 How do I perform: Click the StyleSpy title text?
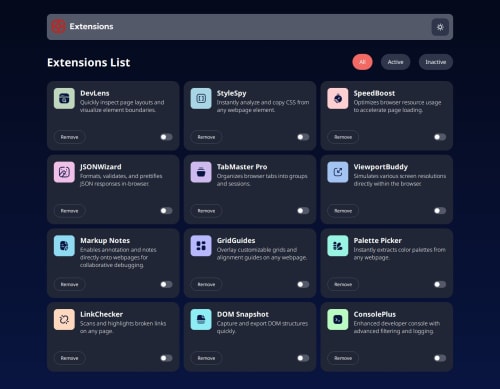coord(232,93)
